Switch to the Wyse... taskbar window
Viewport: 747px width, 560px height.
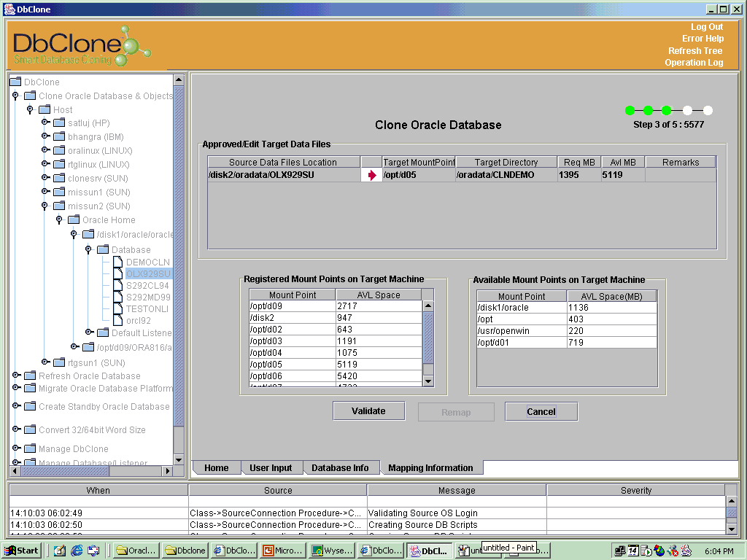pos(332,551)
